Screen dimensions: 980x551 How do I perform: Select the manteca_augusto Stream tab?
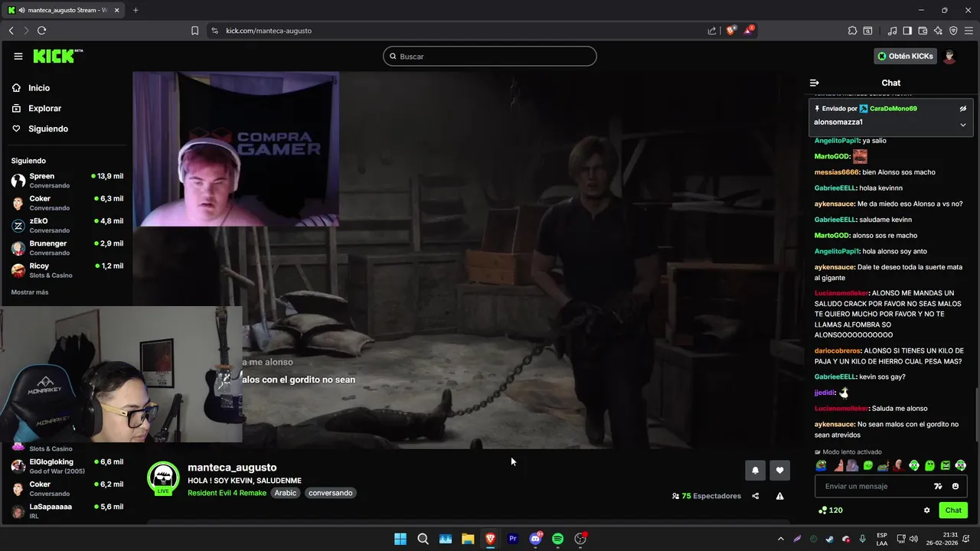(64, 10)
